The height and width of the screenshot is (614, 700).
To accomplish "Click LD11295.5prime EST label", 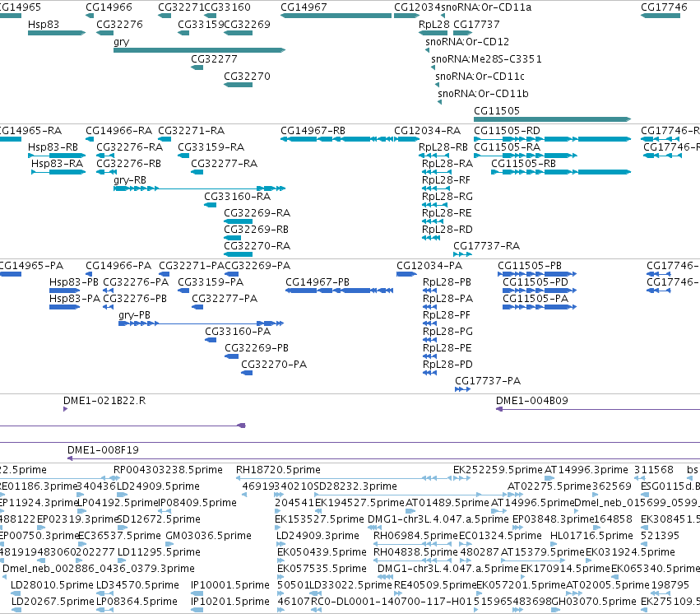I will point(159,552).
